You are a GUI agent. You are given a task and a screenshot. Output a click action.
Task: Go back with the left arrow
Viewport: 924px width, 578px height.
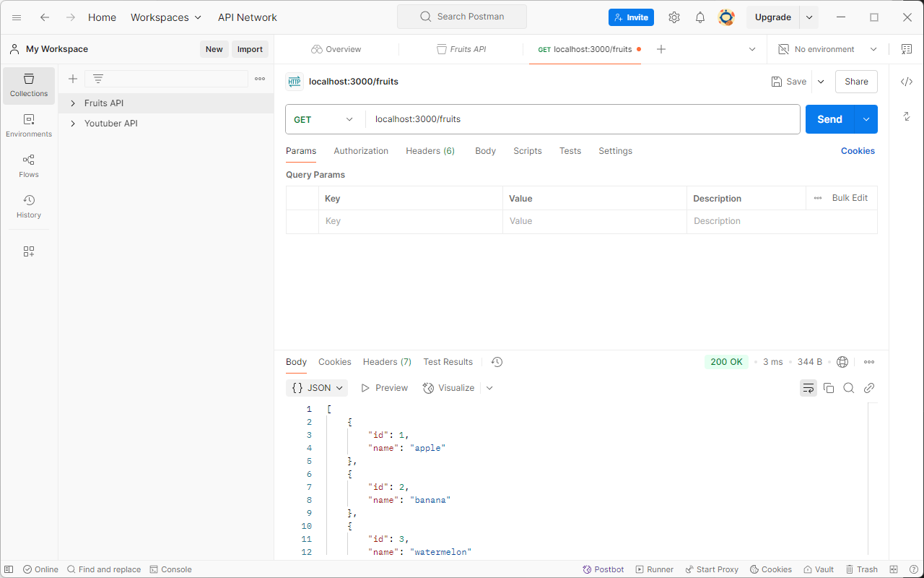click(x=45, y=17)
